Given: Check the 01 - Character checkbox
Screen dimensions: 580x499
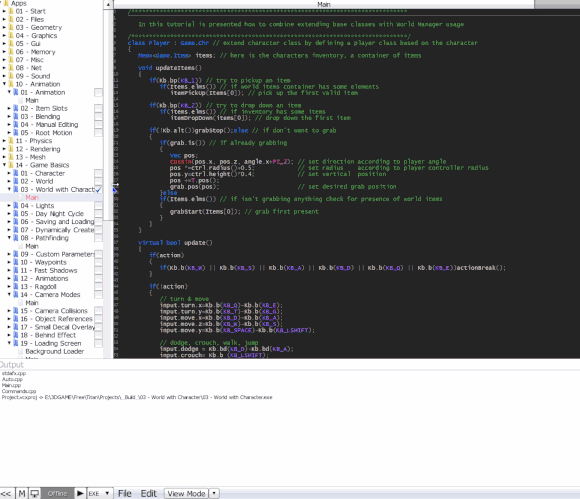Looking at the screenshot, I should point(98,173).
